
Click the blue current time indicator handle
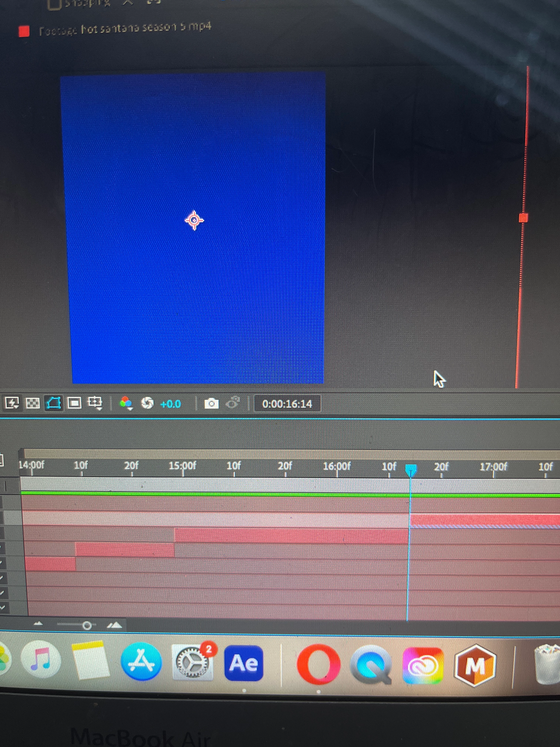tap(411, 470)
